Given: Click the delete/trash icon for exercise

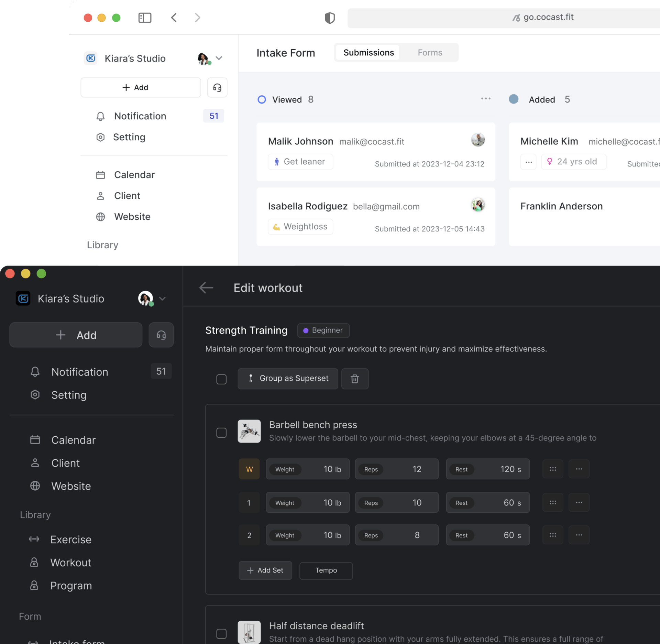Looking at the screenshot, I should click(x=354, y=379).
